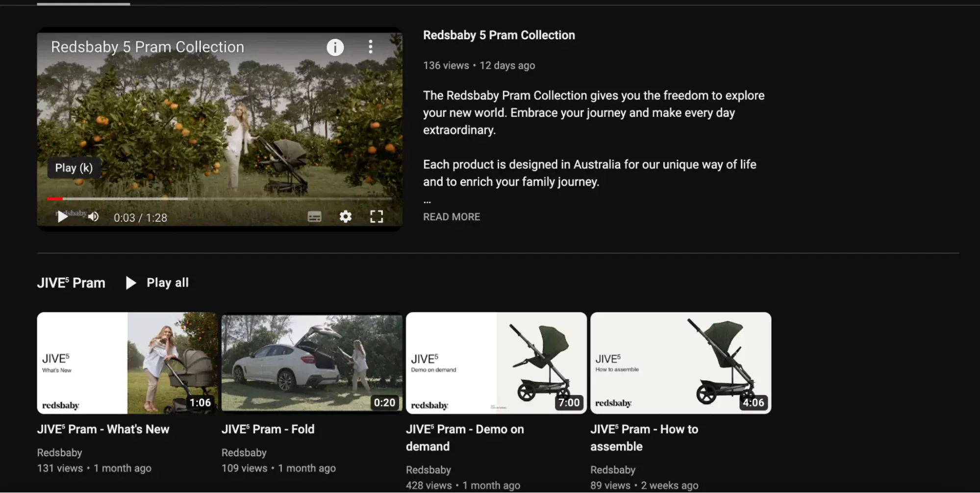Click the play button in the video player

(x=63, y=217)
